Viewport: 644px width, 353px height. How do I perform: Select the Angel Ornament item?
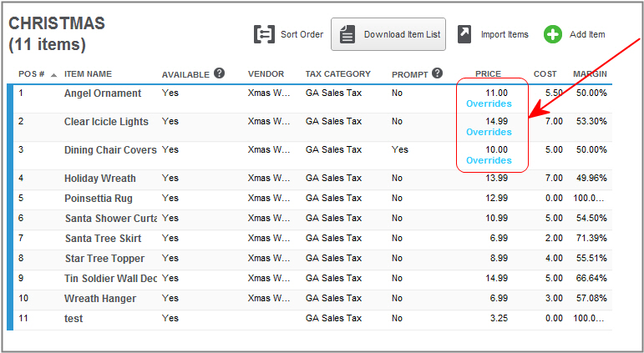[103, 93]
